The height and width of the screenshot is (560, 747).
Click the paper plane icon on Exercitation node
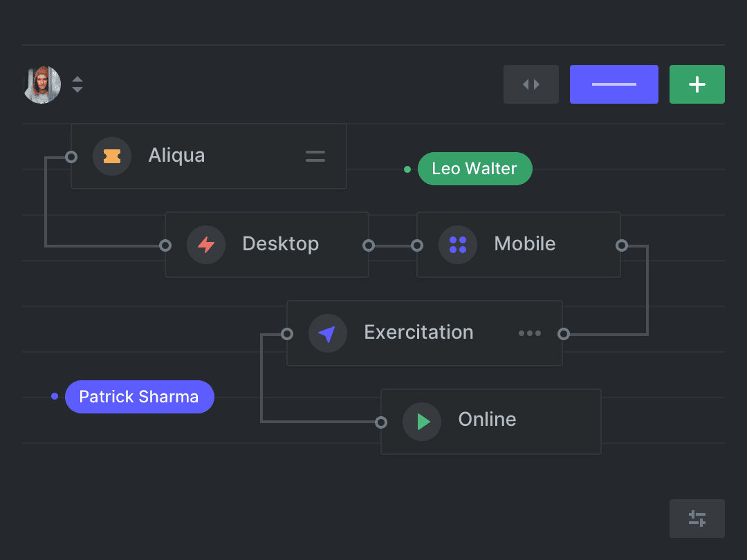coord(328,333)
